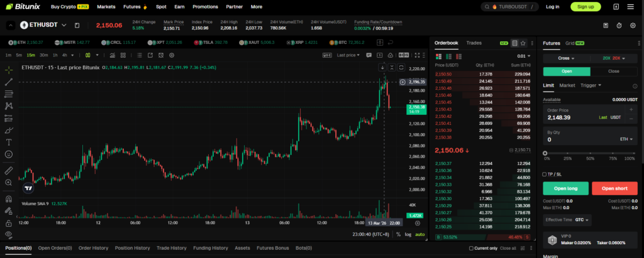Open chart settings gear in toolbar
This screenshot has width=644, height=258.
coord(172,55)
